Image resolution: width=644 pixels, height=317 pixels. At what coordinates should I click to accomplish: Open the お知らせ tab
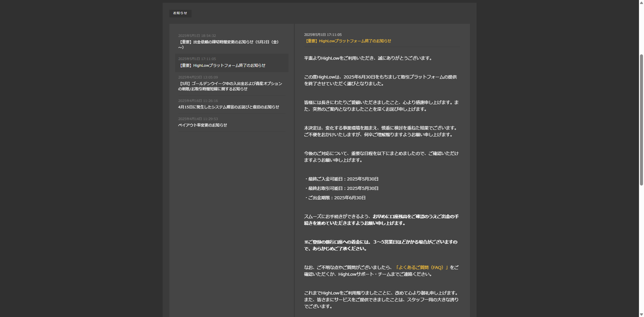[180, 13]
